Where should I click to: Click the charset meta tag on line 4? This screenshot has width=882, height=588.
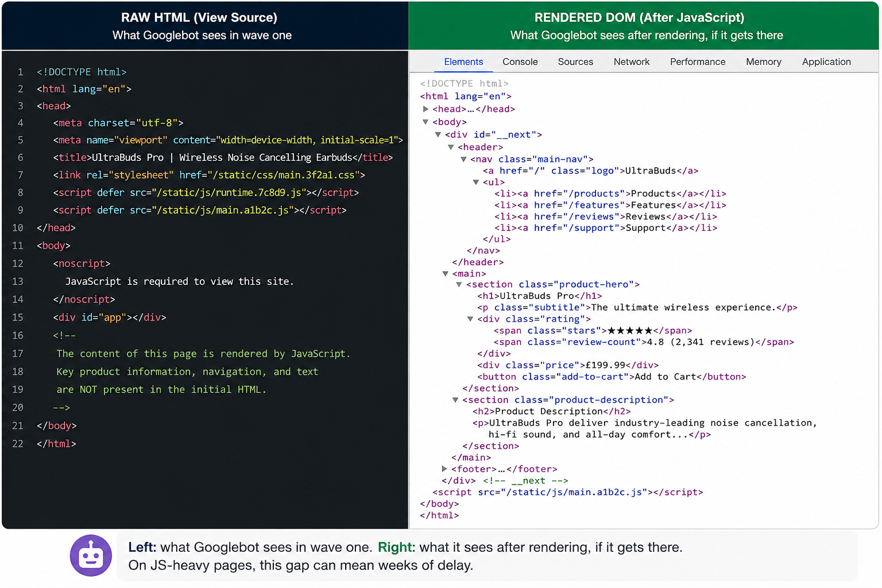coord(118,123)
